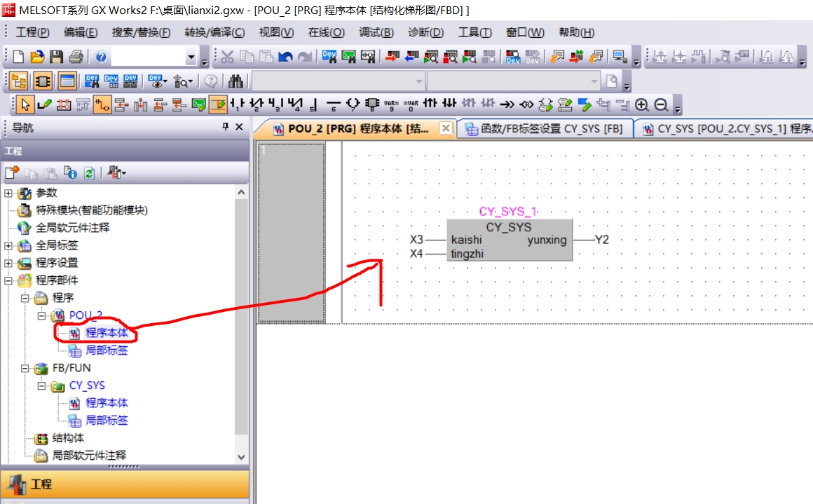The image size is (813, 504).
Task: Expand the 全局标签 tree node
Action: [8, 245]
